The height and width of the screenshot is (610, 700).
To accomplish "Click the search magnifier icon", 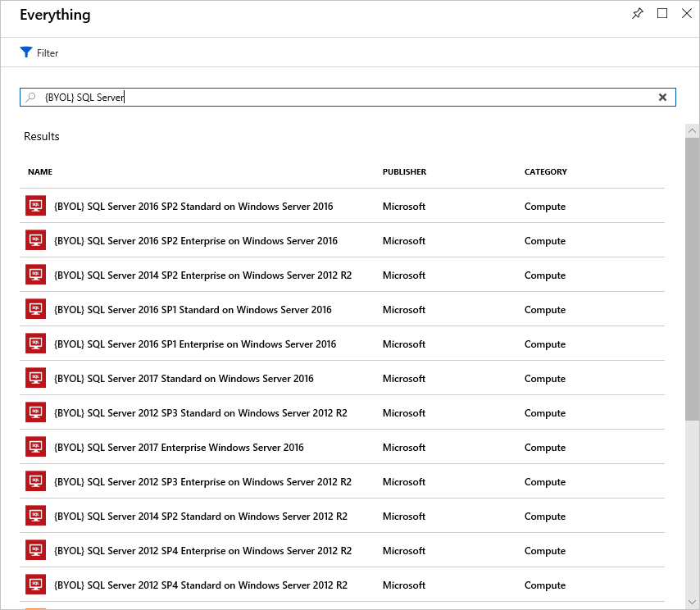I will (x=31, y=98).
